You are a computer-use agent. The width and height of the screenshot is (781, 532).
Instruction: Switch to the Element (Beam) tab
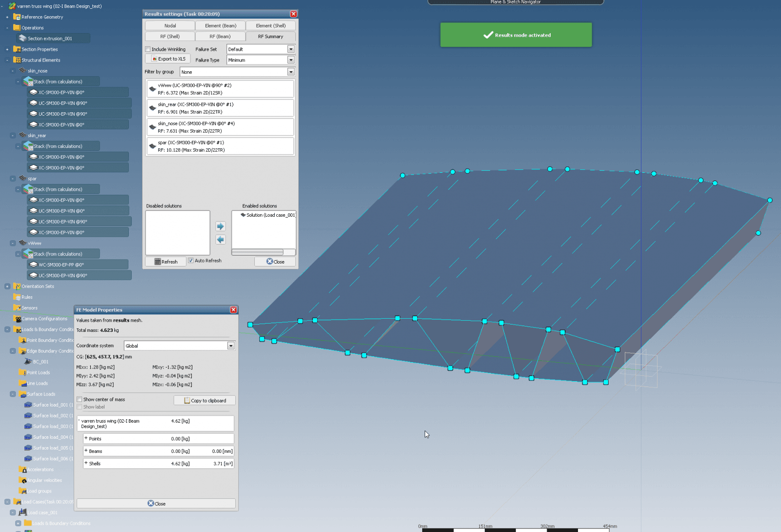(x=221, y=25)
